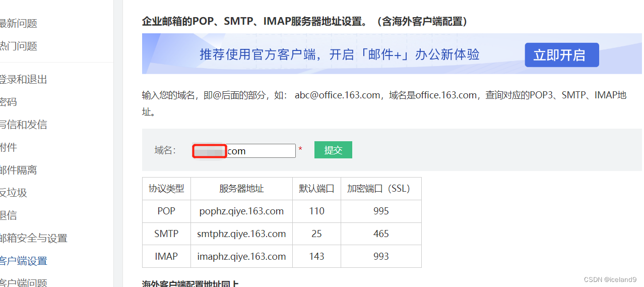Viewport: 644px width, 287px height.
Task: Open 客户端设置 sidebar item
Action: tap(23, 261)
